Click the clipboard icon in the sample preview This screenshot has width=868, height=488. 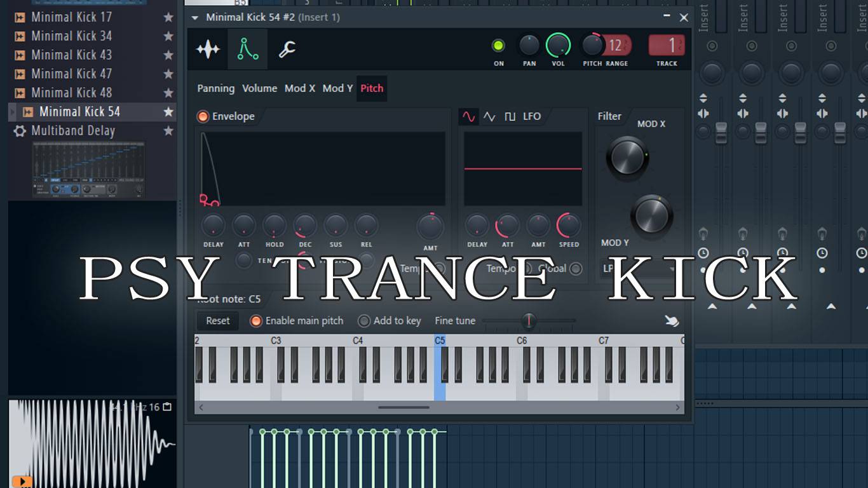point(167,407)
